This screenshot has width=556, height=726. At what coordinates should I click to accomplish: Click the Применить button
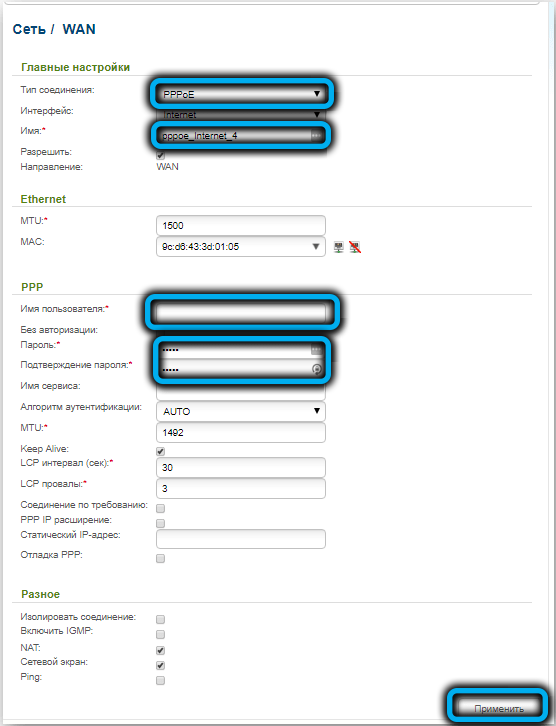point(499,708)
